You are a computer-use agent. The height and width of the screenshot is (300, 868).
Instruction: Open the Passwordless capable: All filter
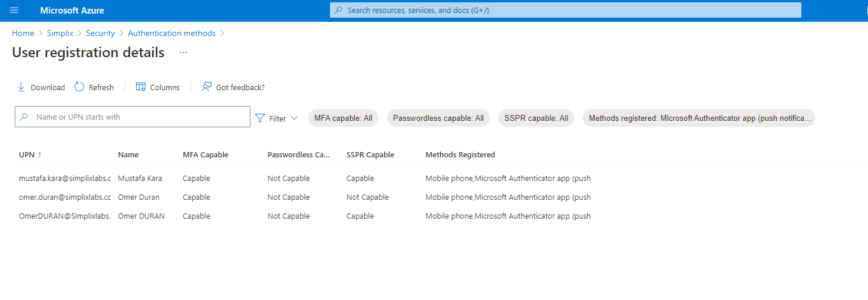438,118
